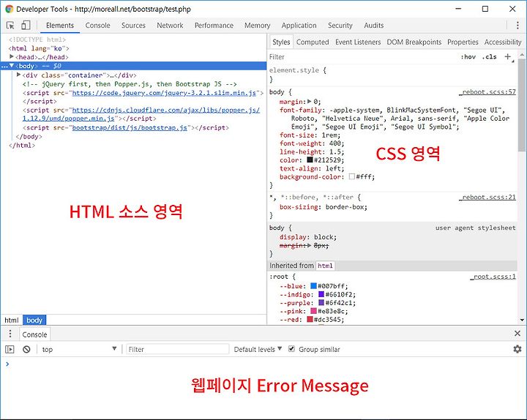Collapse the body element node
527x420 pixels.
tap(12, 66)
